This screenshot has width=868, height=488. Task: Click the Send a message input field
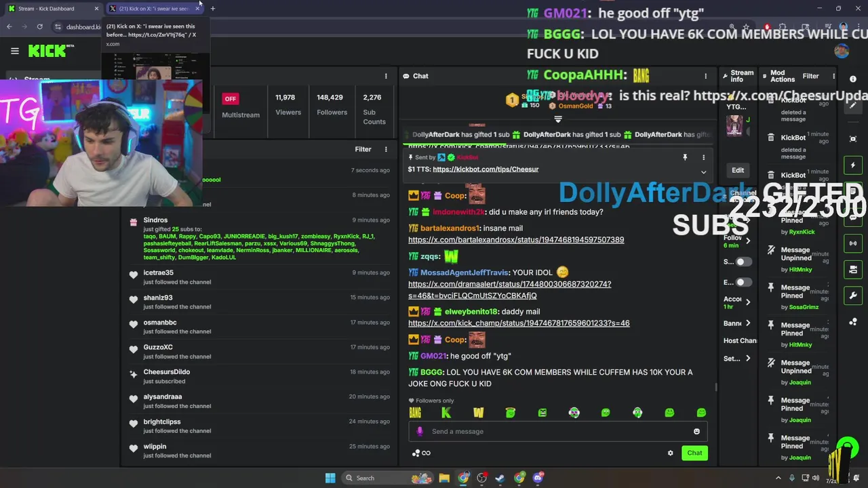(557, 431)
